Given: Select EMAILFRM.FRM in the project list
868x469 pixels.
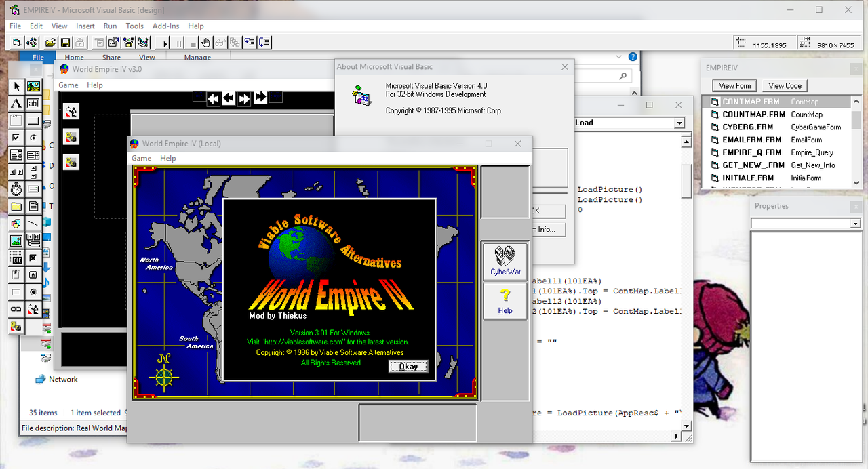Looking at the screenshot, I should (x=776, y=140).
